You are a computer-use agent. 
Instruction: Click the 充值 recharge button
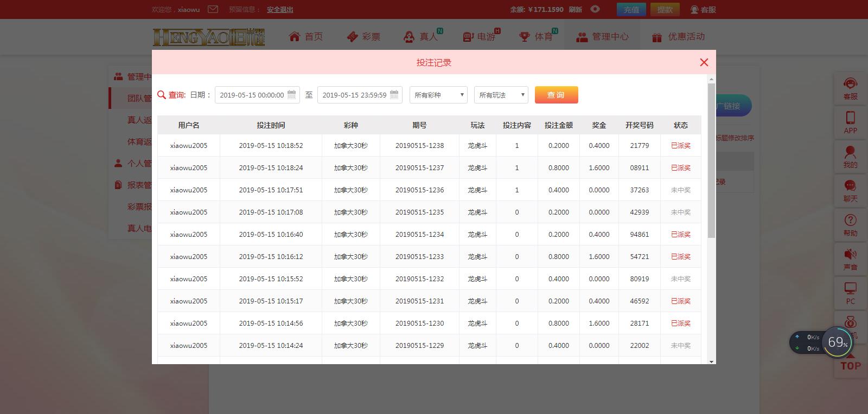coord(631,9)
